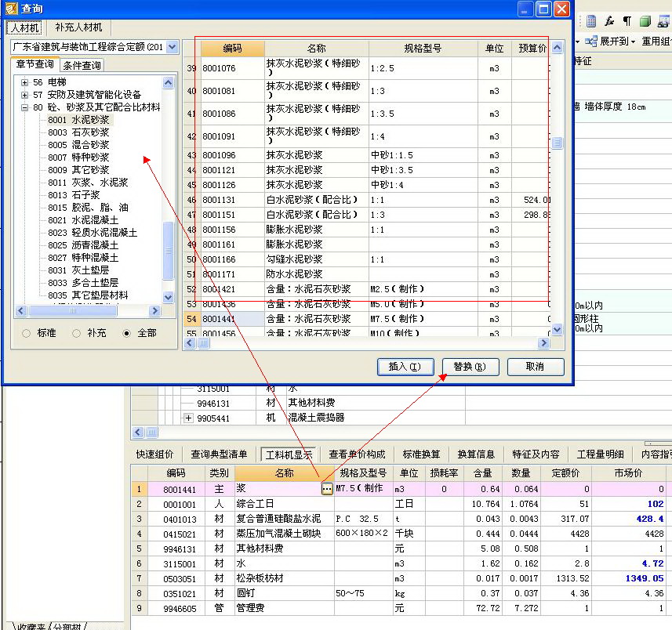The width and height of the screenshot is (672, 630).
Task: Switch to the 条件查询 tab
Action: (x=82, y=66)
